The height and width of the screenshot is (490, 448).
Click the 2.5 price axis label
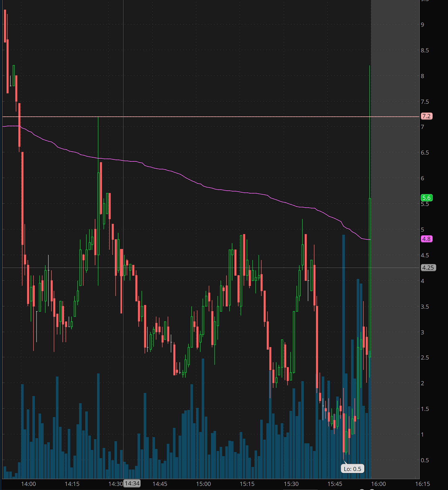pyautogui.click(x=425, y=358)
